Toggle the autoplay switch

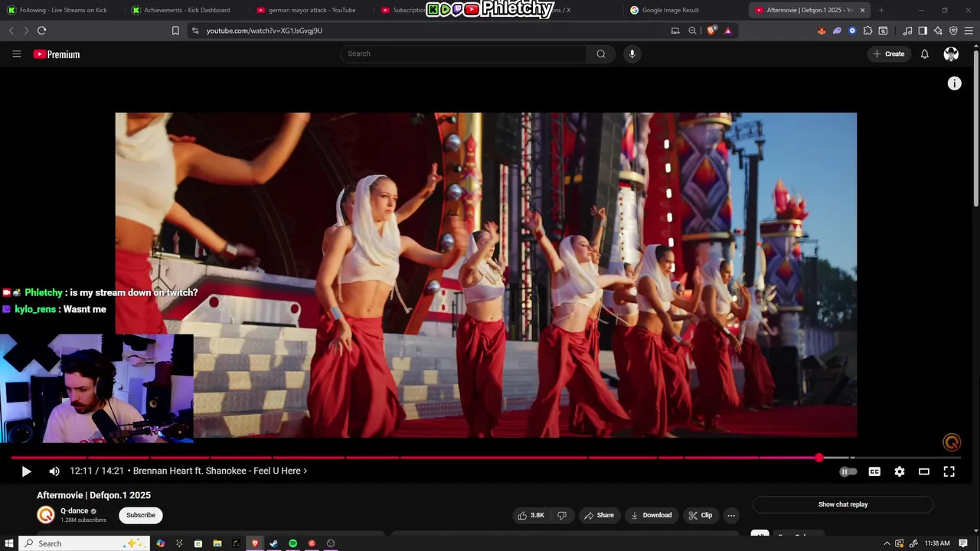coord(848,471)
